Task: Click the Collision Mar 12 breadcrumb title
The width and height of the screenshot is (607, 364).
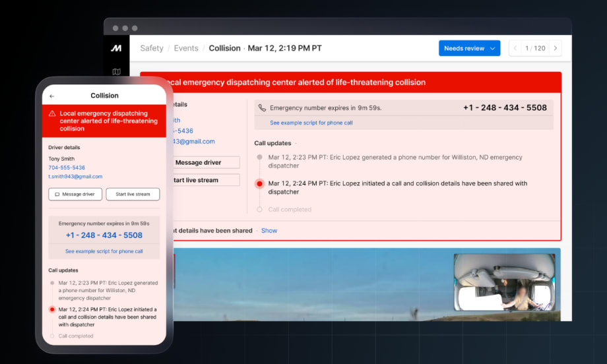Action: pyautogui.click(x=265, y=48)
